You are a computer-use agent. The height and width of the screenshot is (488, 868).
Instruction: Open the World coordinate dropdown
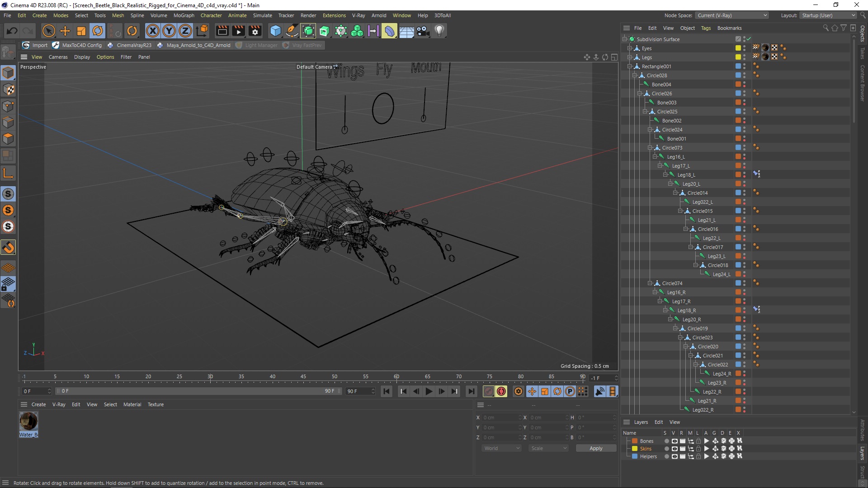click(x=501, y=448)
